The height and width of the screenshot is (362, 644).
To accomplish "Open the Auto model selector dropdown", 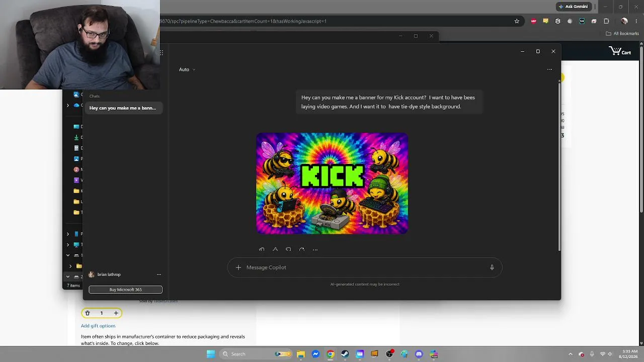I will pyautogui.click(x=187, y=69).
